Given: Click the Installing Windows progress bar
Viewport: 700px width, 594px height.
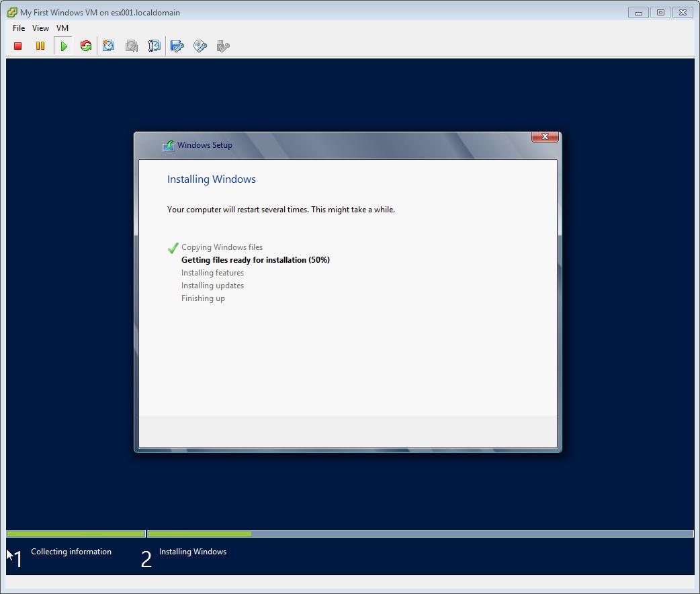Looking at the screenshot, I should (420, 534).
